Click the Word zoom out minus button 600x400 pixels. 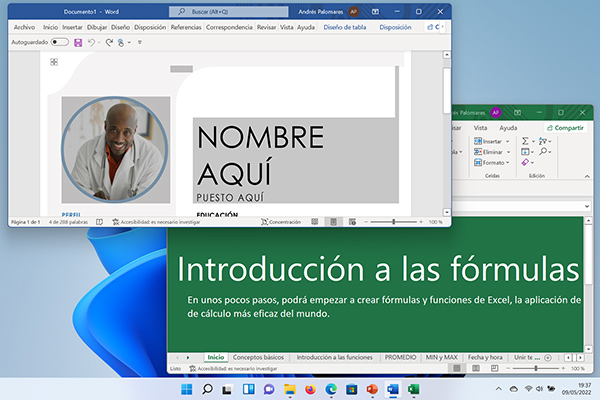point(366,222)
